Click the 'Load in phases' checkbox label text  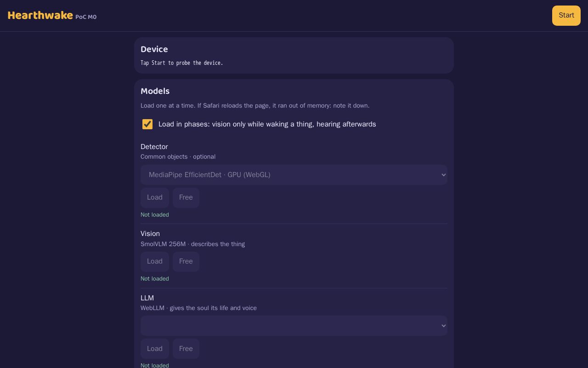point(267,124)
